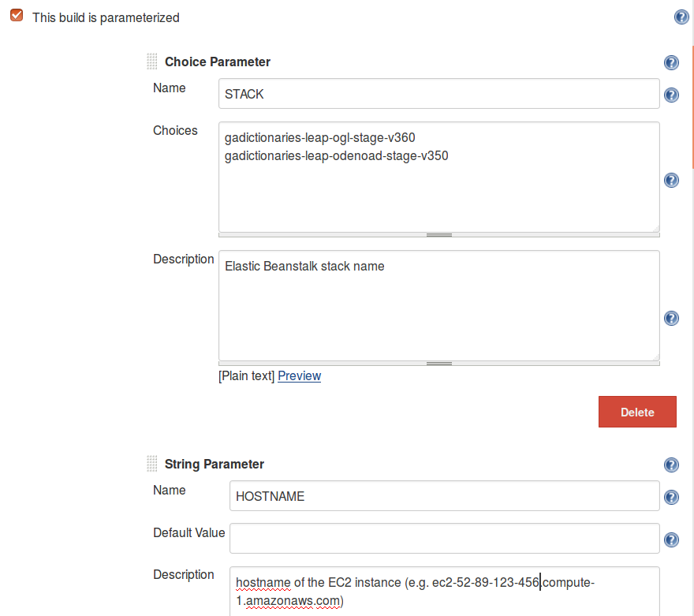Click the HOSTNAME name input field
694x616 pixels.
click(x=444, y=497)
